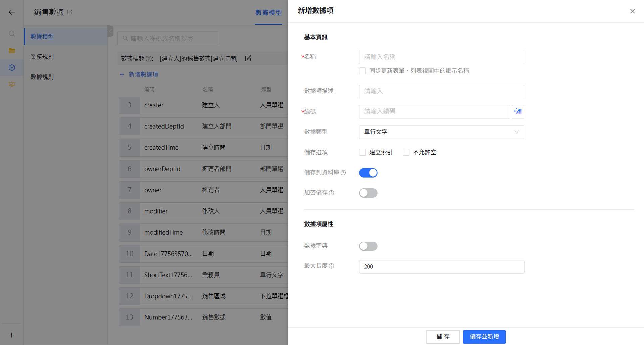Focus the 數據項描述 input field
Image resolution: width=644 pixels, height=345 pixels.
point(441,92)
